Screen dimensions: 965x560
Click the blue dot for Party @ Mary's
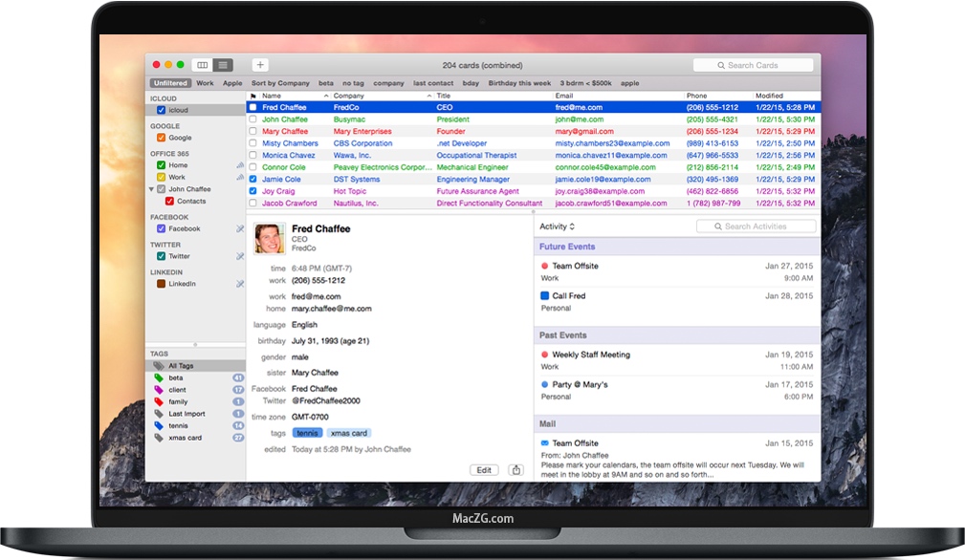tap(544, 384)
